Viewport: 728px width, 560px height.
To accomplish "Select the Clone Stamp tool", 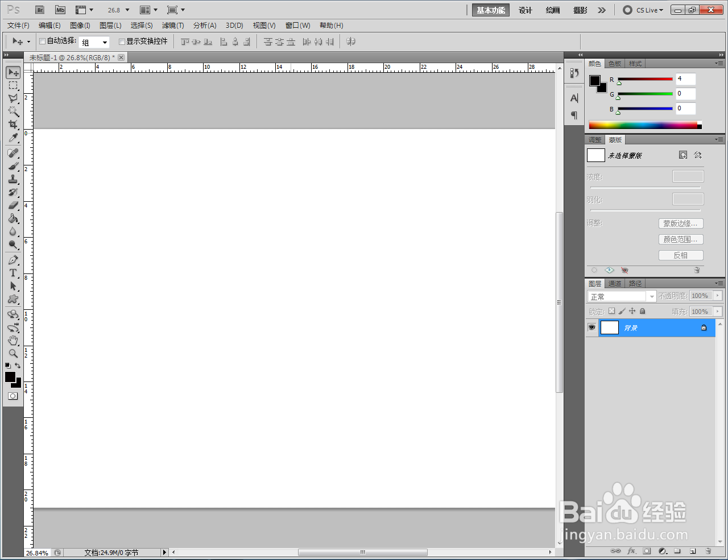I will click(x=13, y=179).
